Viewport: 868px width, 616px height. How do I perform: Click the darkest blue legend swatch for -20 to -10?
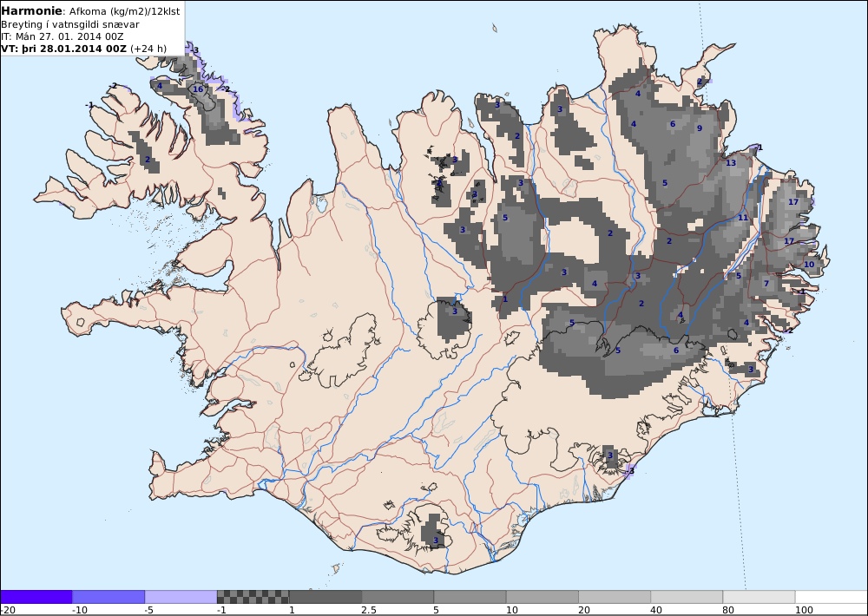tap(36, 597)
